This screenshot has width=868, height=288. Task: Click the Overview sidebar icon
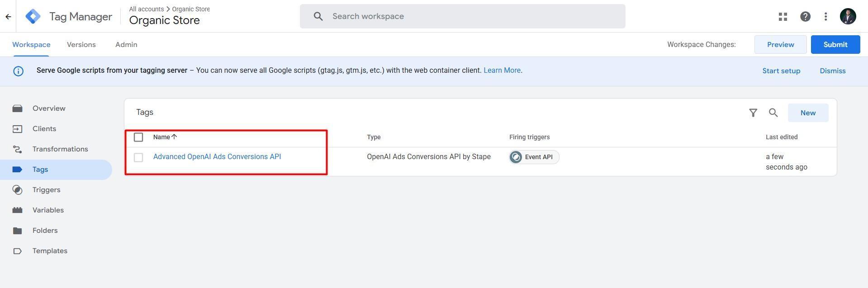tap(17, 109)
